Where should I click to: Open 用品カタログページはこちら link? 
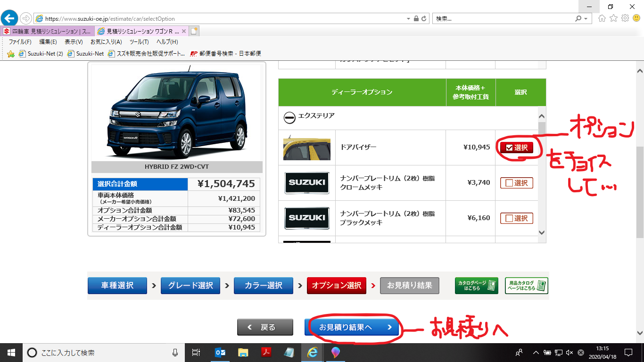click(527, 286)
